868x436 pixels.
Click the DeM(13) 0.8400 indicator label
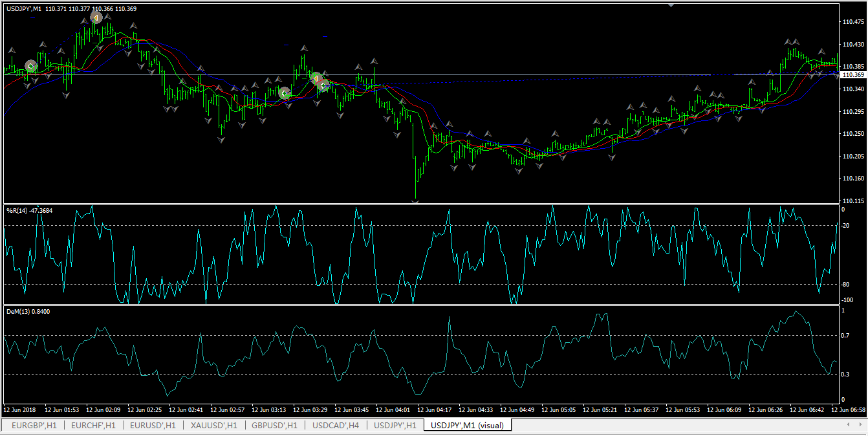pos(28,311)
